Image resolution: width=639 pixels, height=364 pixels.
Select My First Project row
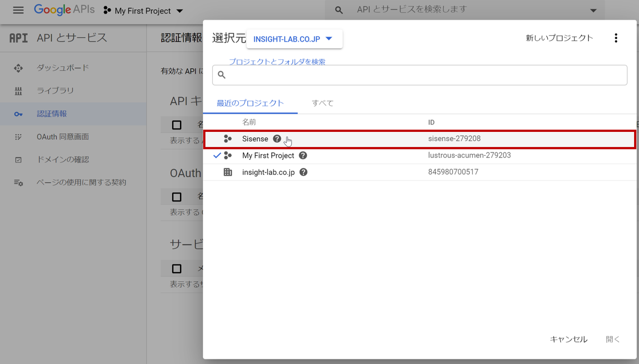[x=420, y=155]
